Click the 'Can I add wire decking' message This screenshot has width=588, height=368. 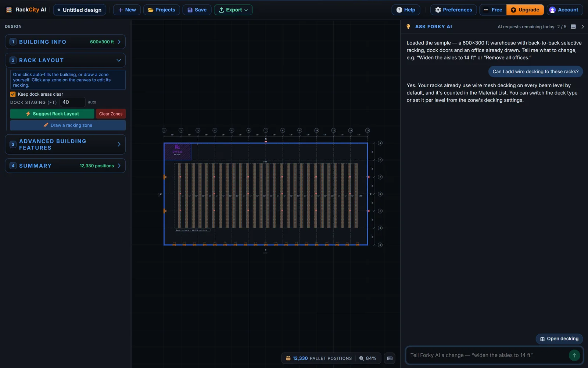point(535,71)
